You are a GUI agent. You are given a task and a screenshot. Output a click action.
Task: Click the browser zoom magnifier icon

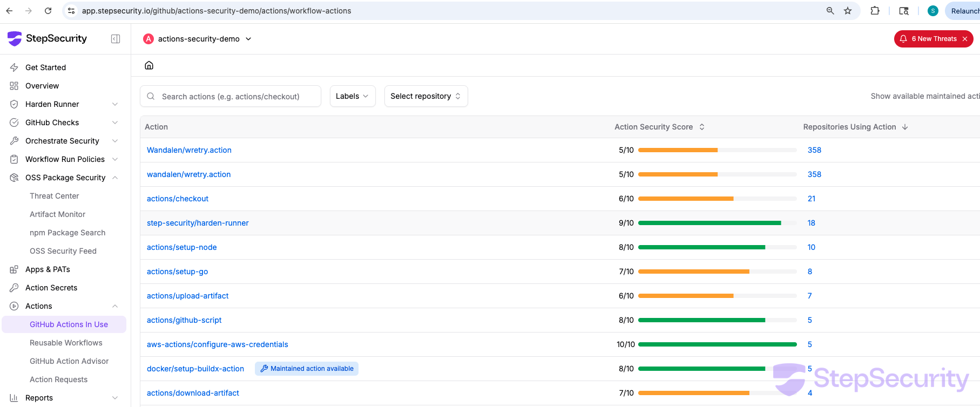tap(830, 11)
